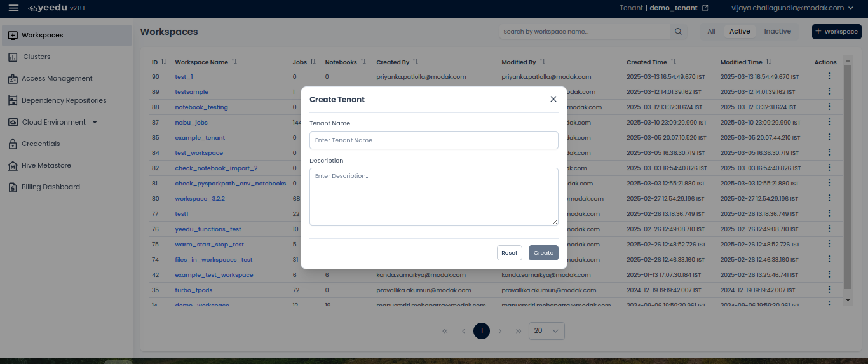Open actions menu for testsample row
This screenshot has height=364, width=868.
[x=829, y=91]
